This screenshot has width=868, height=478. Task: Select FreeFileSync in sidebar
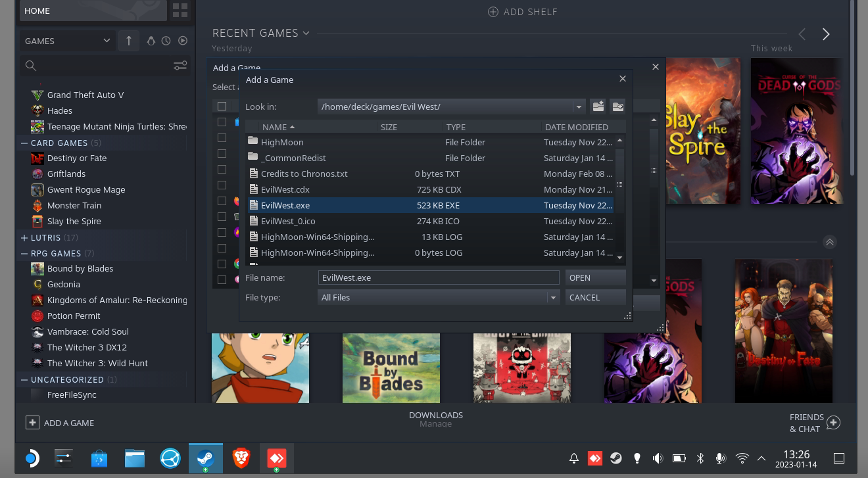point(72,394)
